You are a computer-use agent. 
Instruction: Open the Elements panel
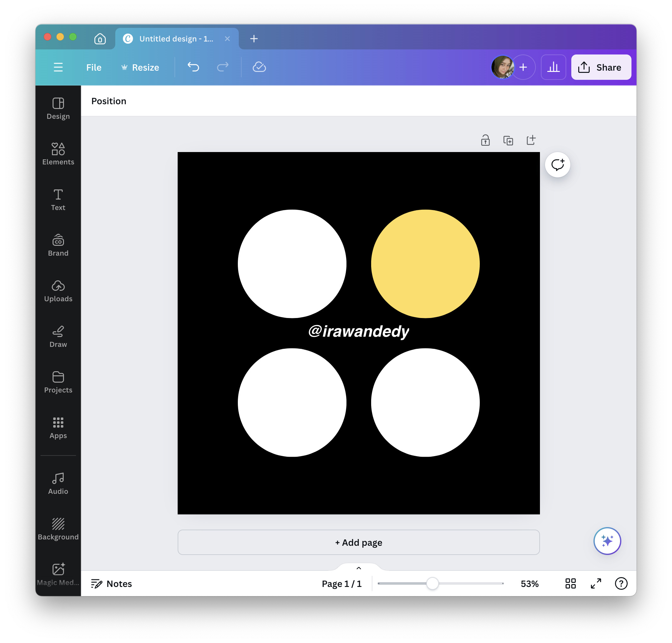(58, 154)
